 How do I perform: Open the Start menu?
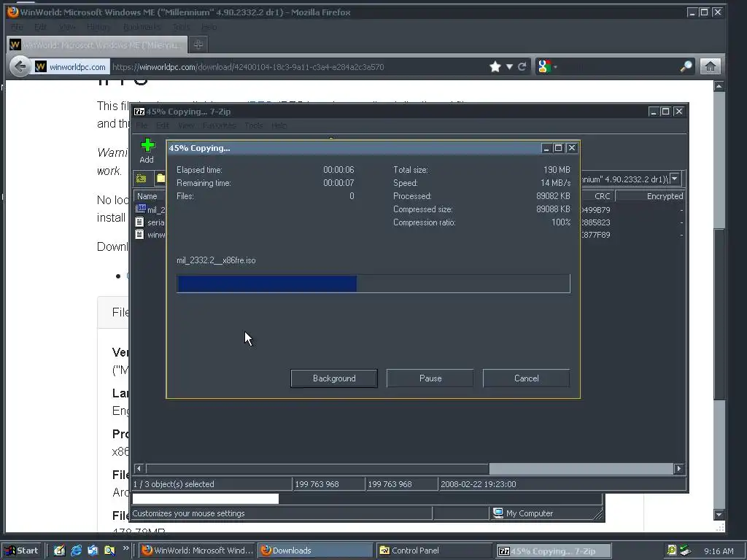tap(23, 551)
